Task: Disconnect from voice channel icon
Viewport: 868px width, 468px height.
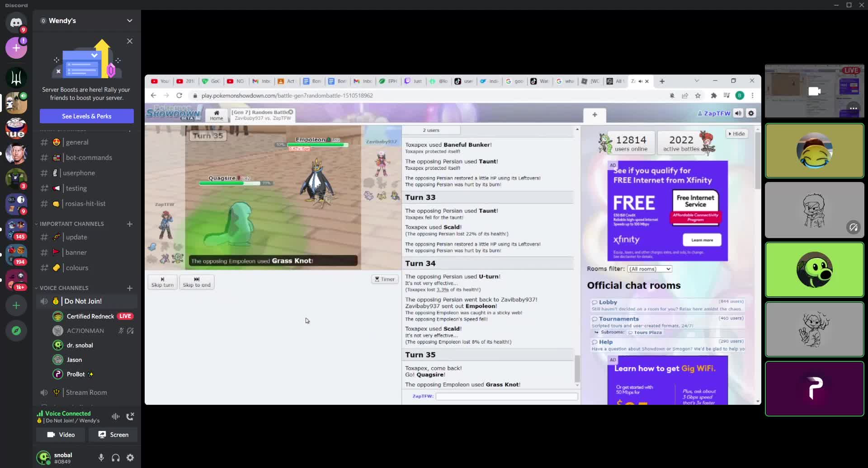Action: [130, 417]
